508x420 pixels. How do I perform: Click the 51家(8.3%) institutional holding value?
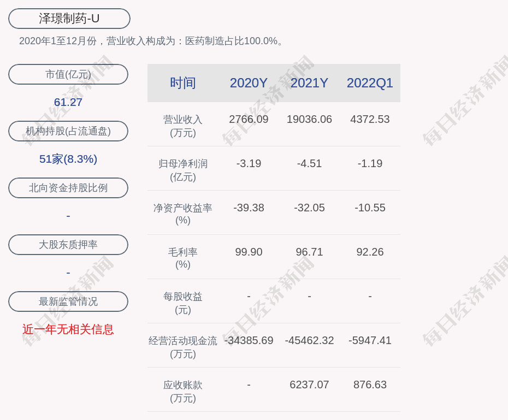click(68, 159)
